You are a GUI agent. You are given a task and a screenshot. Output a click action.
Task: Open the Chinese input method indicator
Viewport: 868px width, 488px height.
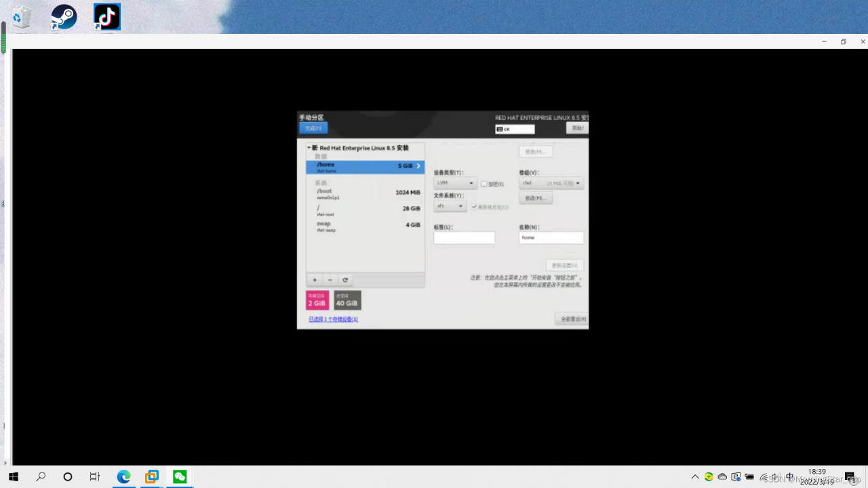[x=790, y=476]
